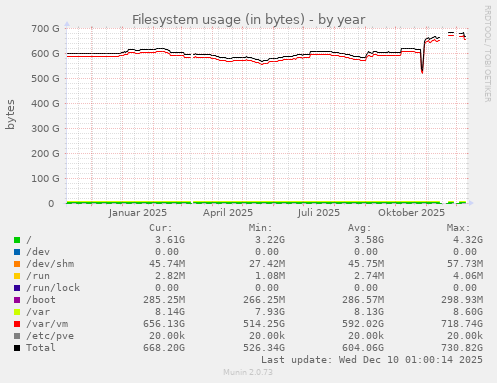Click the /boot current value 285.25M
The image size is (497, 383).
pyautogui.click(x=164, y=300)
